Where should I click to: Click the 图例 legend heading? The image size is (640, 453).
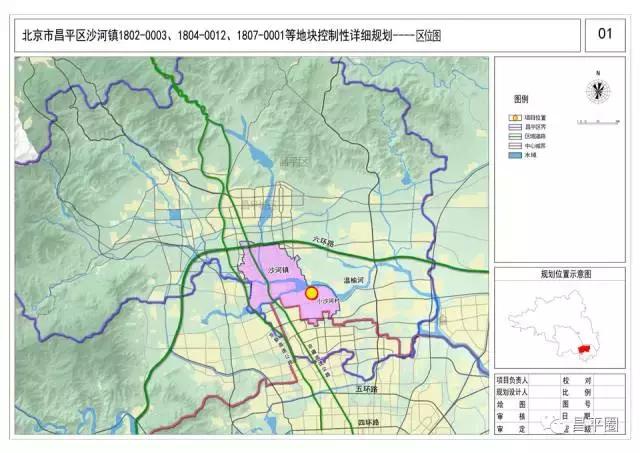(x=521, y=99)
